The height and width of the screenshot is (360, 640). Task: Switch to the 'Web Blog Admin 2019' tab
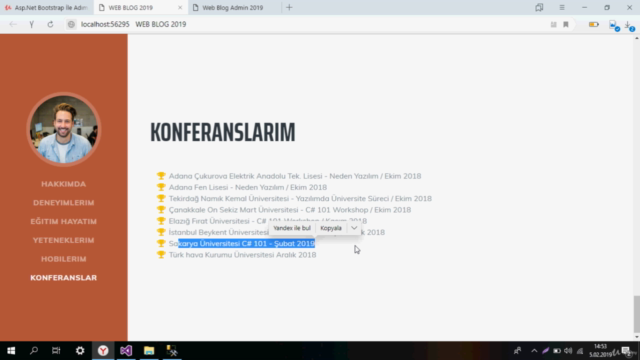[x=233, y=7]
